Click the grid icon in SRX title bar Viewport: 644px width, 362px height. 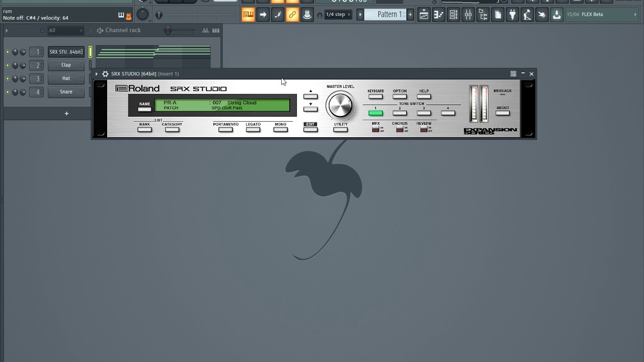[513, 73]
